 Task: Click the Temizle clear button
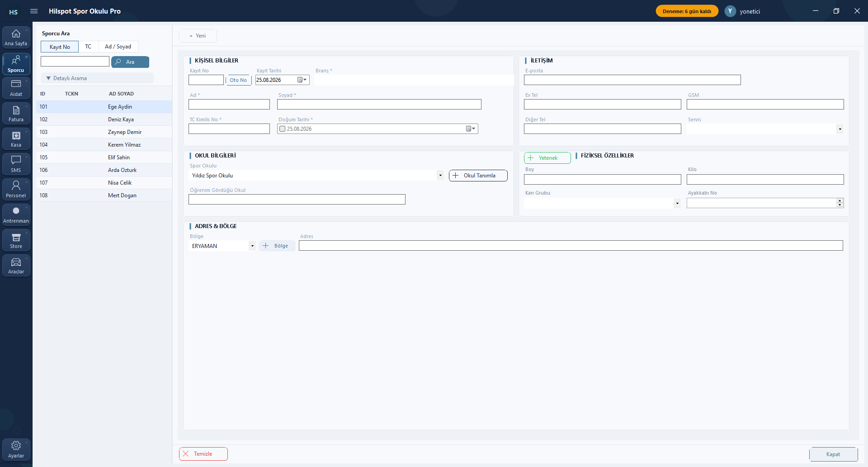coord(203,454)
